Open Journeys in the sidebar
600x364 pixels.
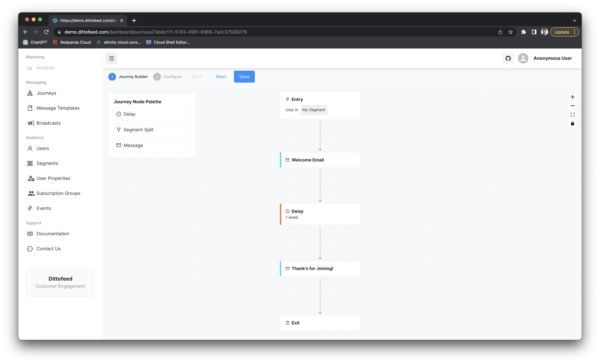coord(46,93)
